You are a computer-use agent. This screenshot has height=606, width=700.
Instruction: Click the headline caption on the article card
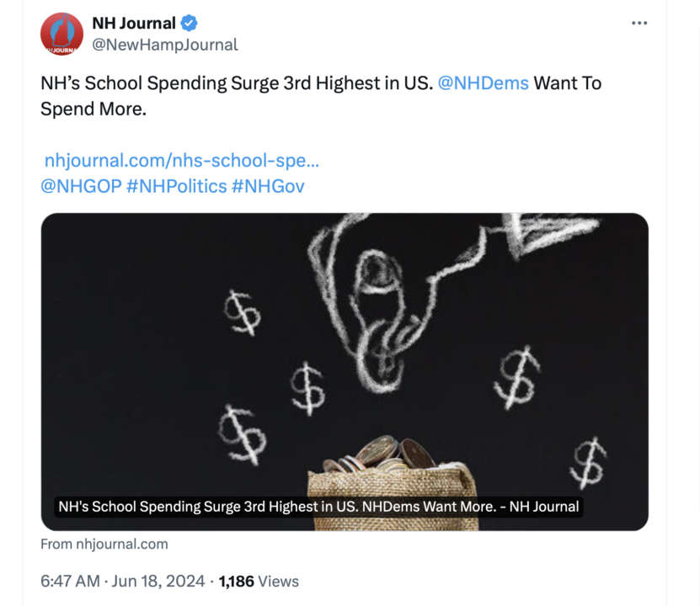coord(318,507)
